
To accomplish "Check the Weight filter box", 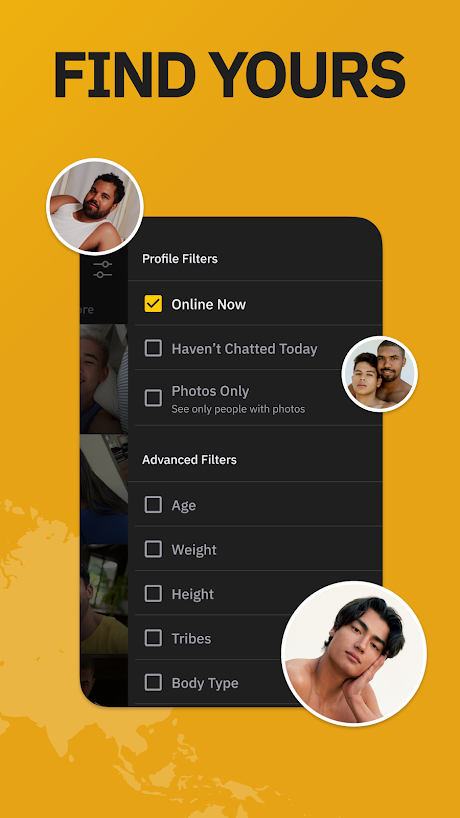I will pos(153,549).
